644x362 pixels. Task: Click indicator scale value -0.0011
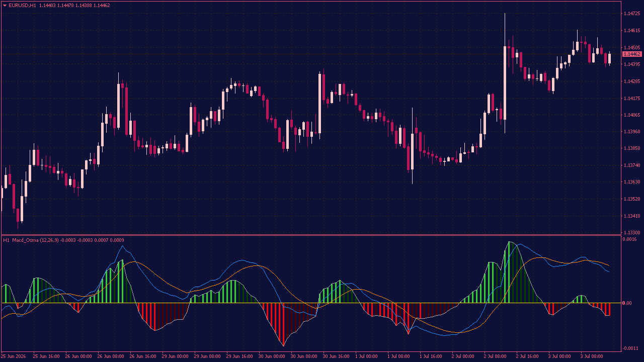(x=630, y=348)
